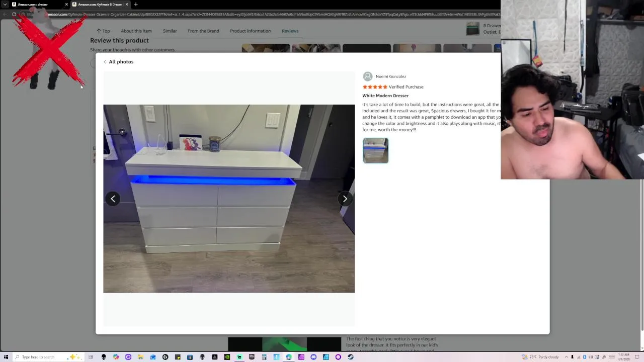Show hidden system tray icons
The height and width of the screenshot is (362, 644).
pyautogui.click(x=566, y=357)
